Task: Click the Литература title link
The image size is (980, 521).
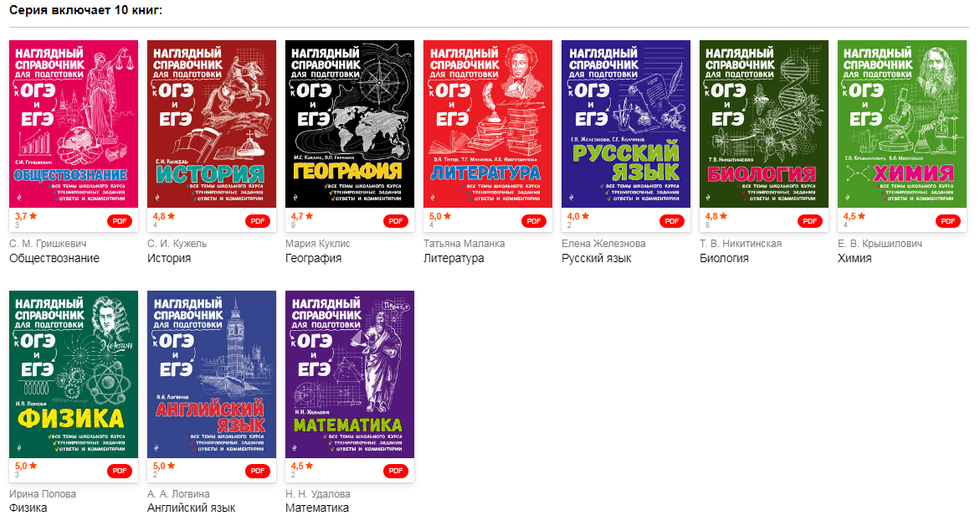Action: point(453,258)
